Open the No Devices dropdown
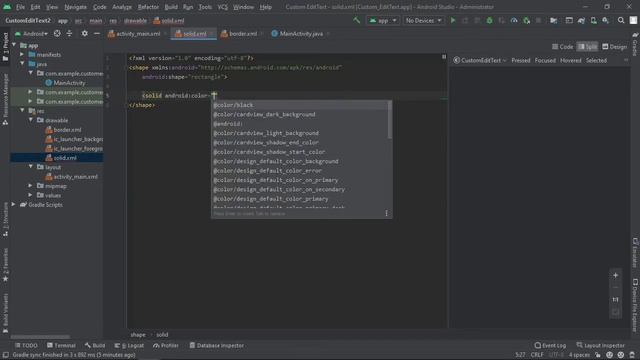The height and width of the screenshot is (360, 640). 423,20
